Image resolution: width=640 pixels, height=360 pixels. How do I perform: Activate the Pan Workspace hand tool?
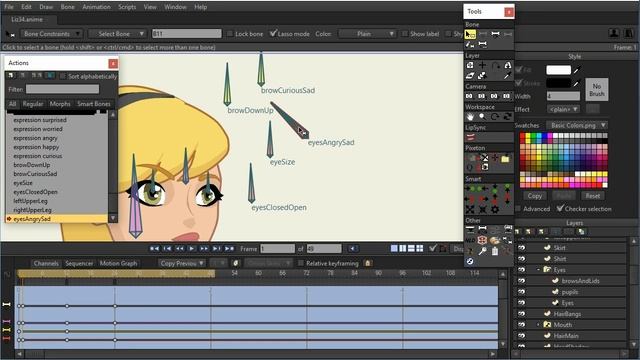470,117
